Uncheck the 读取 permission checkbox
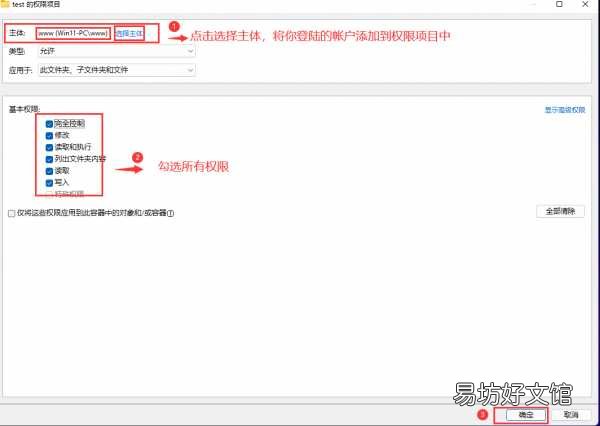 49,171
